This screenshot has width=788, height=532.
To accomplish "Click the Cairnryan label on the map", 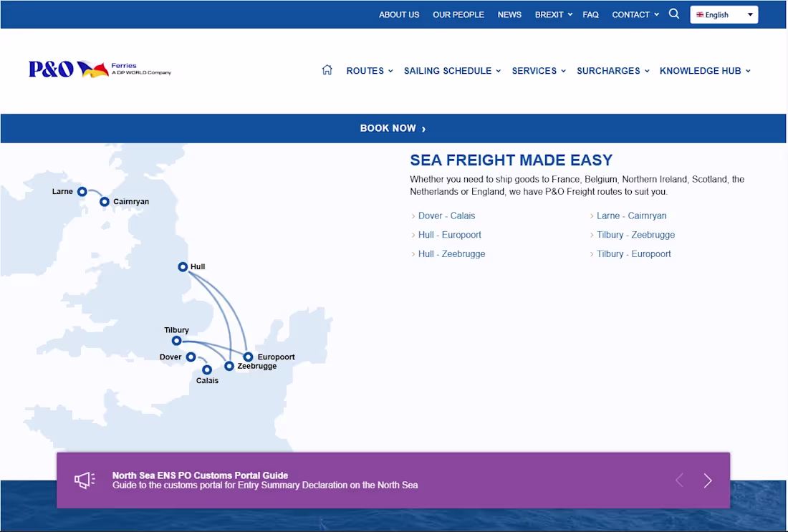I will tap(130, 201).
